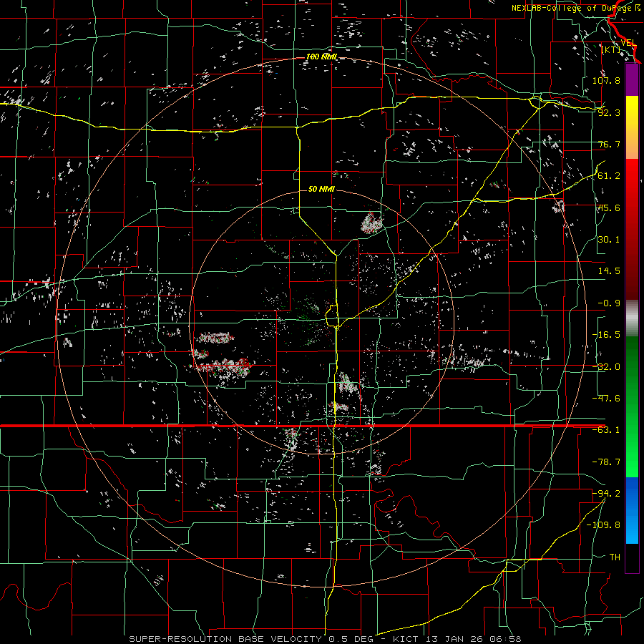This screenshot has width=644, height=644.
Task: Pick the dark TH segment of color bar
Action: (x=632, y=557)
